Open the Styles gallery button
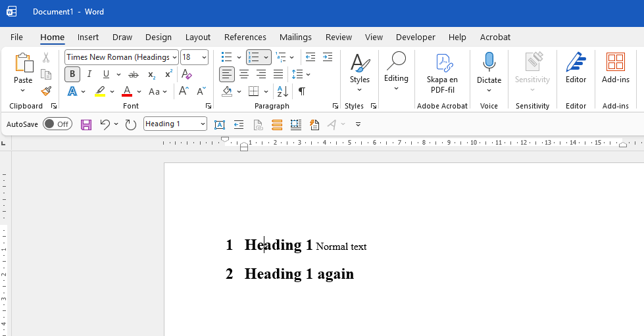 pyautogui.click(x=359, y=72)
